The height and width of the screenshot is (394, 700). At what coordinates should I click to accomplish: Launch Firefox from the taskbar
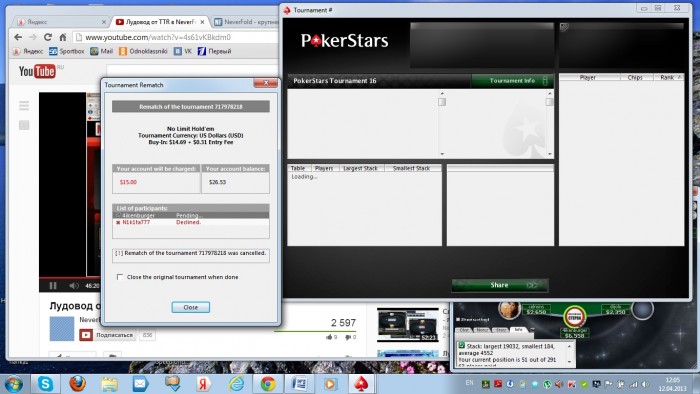tap(77, 384)
